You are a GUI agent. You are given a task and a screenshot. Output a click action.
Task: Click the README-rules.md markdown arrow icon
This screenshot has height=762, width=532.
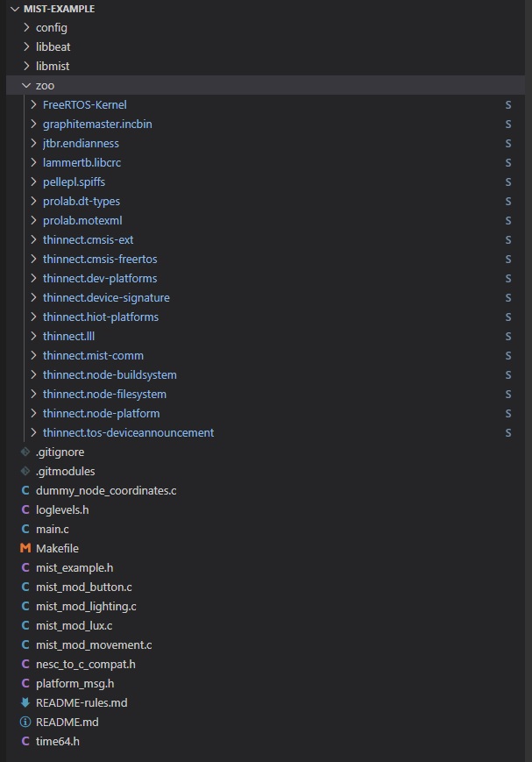pos(25,702)
